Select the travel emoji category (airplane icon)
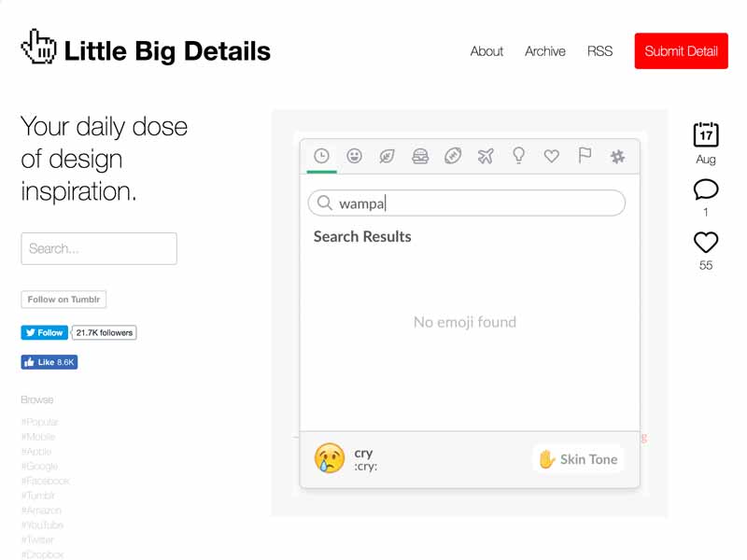Image resolution: width=747 pixels, height=560 pixels. coord(486,156)
